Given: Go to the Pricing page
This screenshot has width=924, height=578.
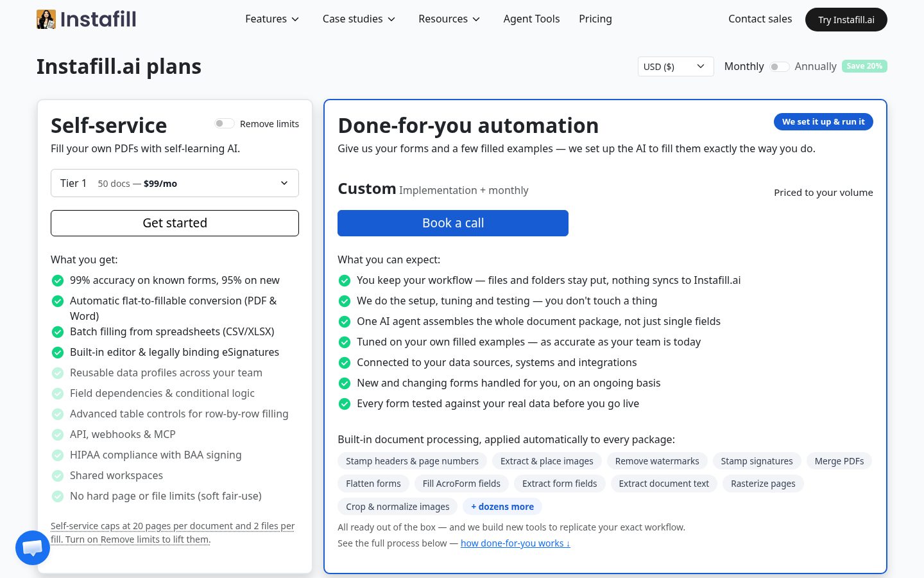Looking at the screenshot, I should tap(595, 19).
